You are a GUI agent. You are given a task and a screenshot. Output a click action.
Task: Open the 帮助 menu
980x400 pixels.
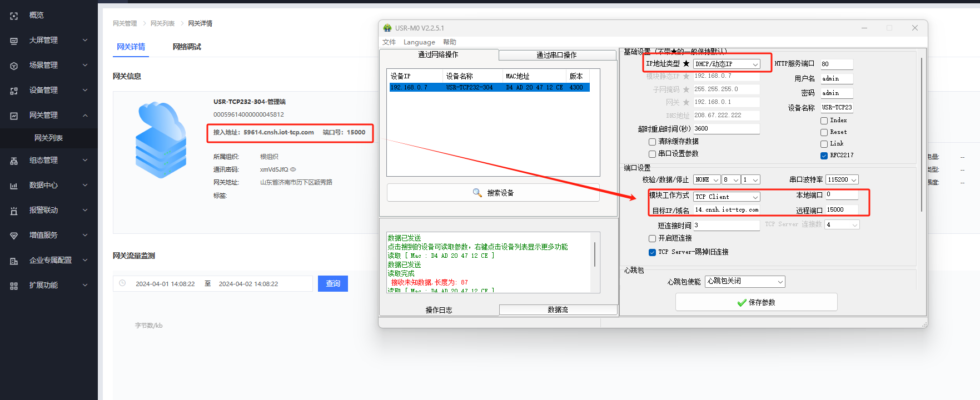(450, 42)
